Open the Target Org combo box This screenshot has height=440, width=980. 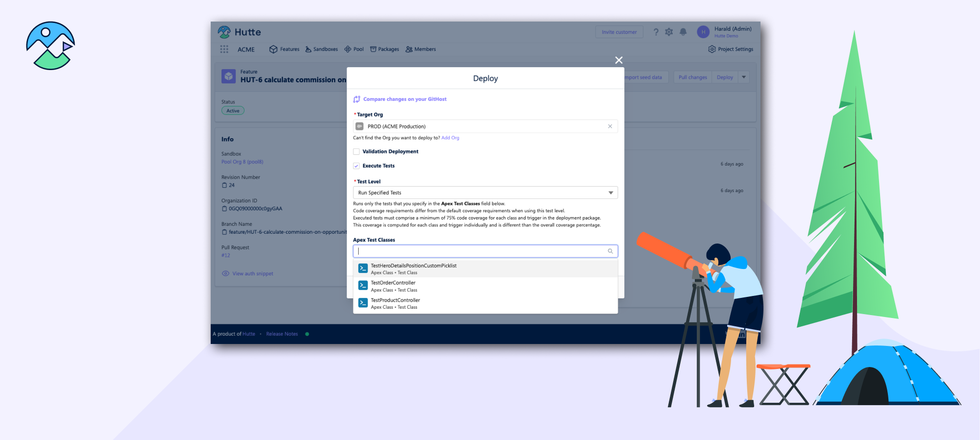(485, 126)
